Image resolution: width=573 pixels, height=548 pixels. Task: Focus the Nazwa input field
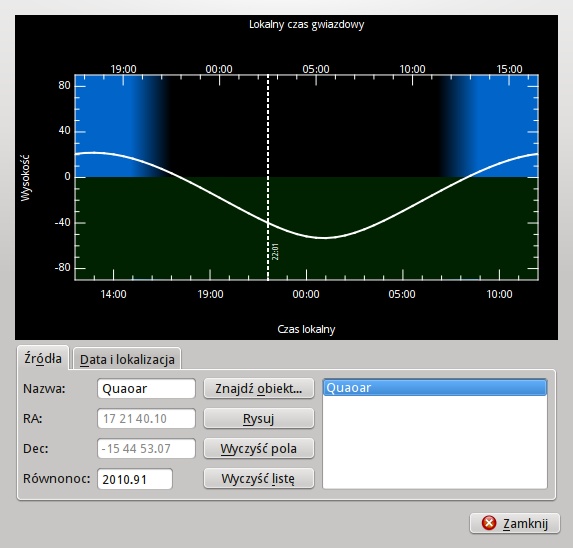[146, 388]
